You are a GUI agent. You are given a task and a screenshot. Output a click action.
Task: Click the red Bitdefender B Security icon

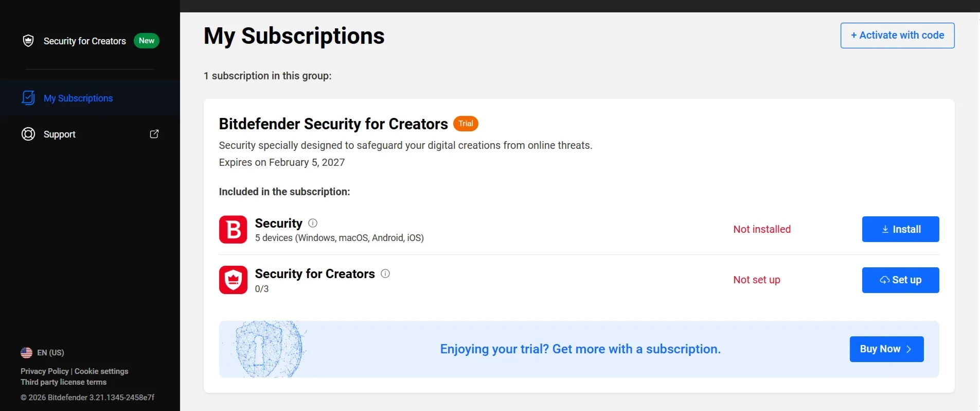233,229
